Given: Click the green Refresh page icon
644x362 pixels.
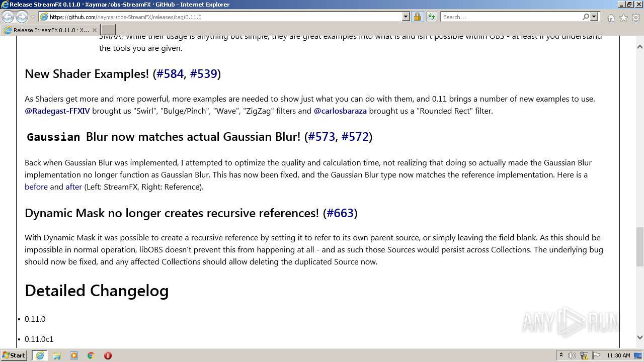Looking at the screenshot, I should click(431, 17).
